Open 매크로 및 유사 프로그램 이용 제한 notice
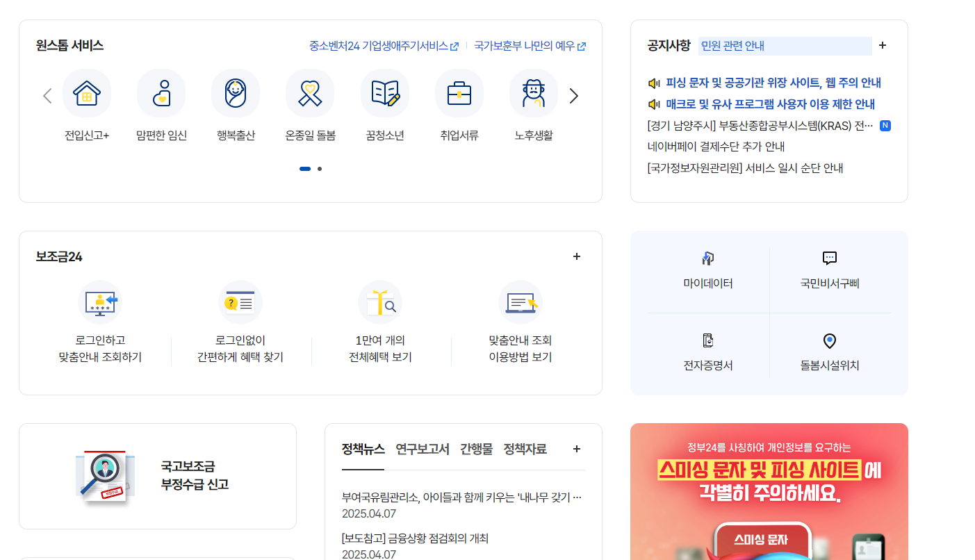Viewport: 975px width, 560px height. click(771, 104)
